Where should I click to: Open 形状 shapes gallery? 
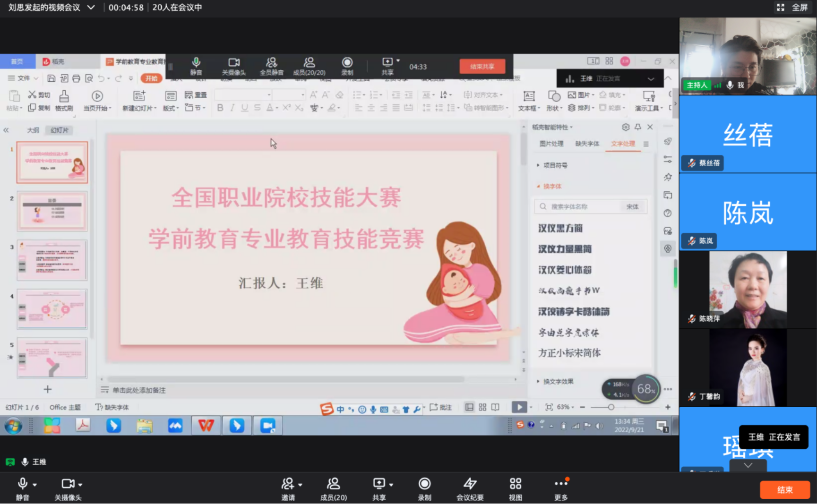[x=554, y=101]
